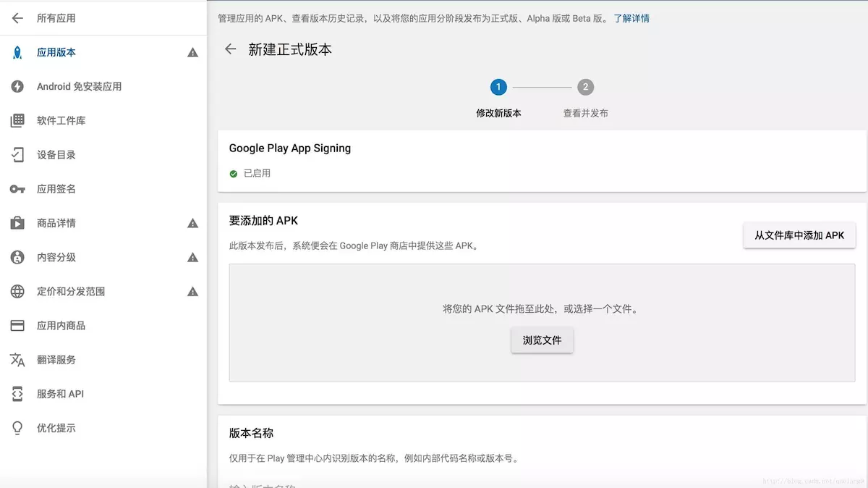Viewport: 868px width, 488px height.
Task: Click the green 已启用 status check
Action: click(233, 173)
